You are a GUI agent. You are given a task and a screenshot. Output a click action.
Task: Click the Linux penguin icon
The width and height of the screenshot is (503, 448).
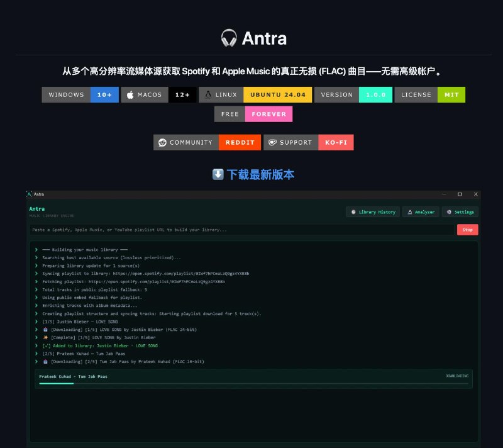pos(207,95)
